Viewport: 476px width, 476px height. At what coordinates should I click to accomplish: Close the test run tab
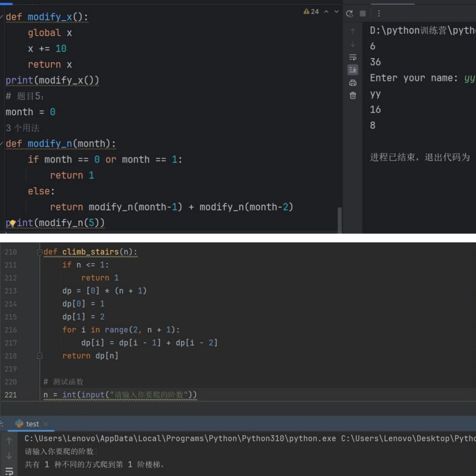point(46,424)
